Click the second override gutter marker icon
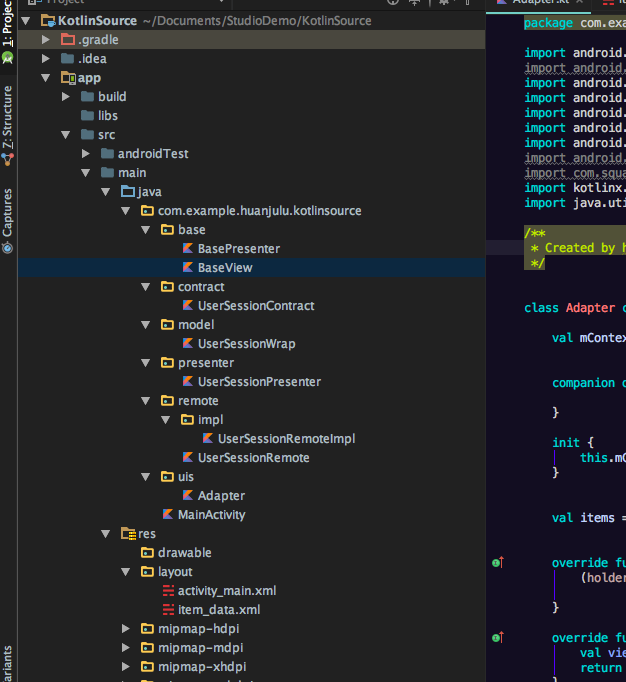Viewport: 626px width, 682px height. coord(498,638)
